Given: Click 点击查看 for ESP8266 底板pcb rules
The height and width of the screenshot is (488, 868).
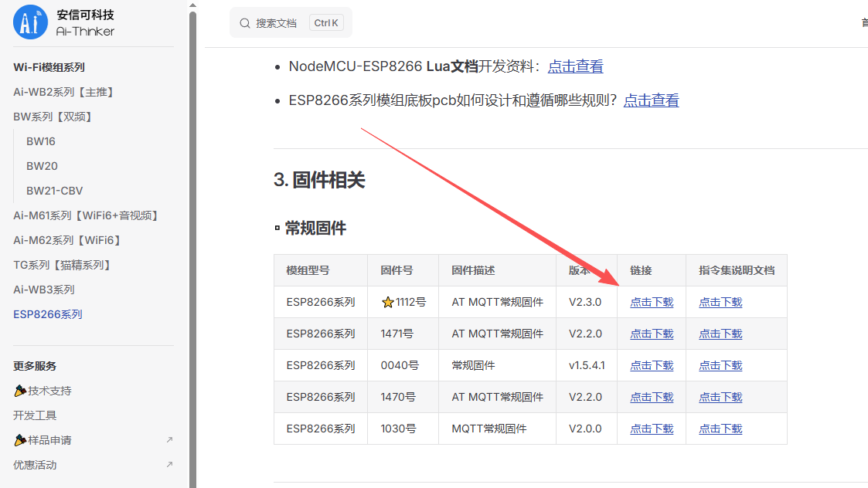Looking at the screenshot, I should coord(651,100).
